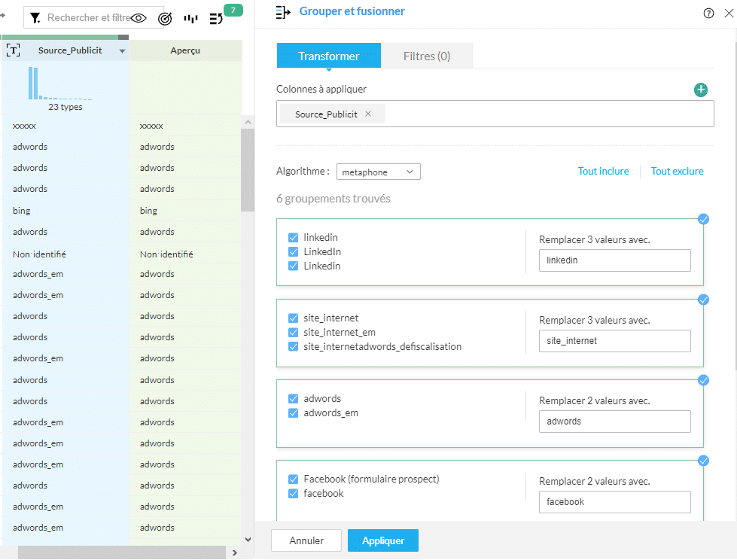Click the replacement field containing site_internet
737x560 pixels.
pyautogui.click(x=615, y=341)
